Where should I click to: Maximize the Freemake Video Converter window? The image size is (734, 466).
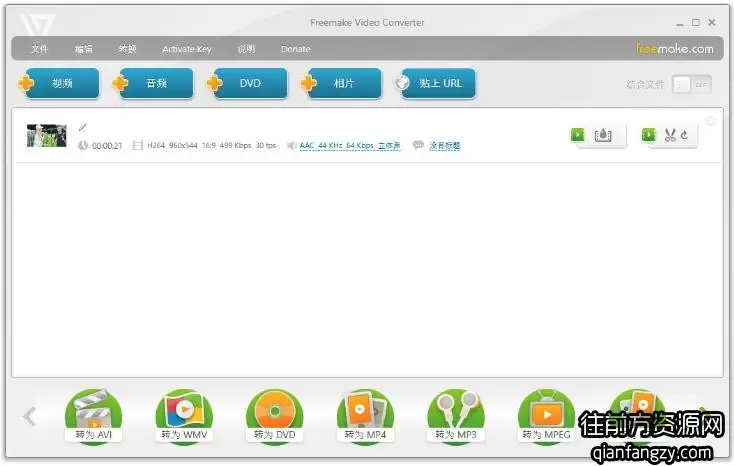(x=696, y=22)
